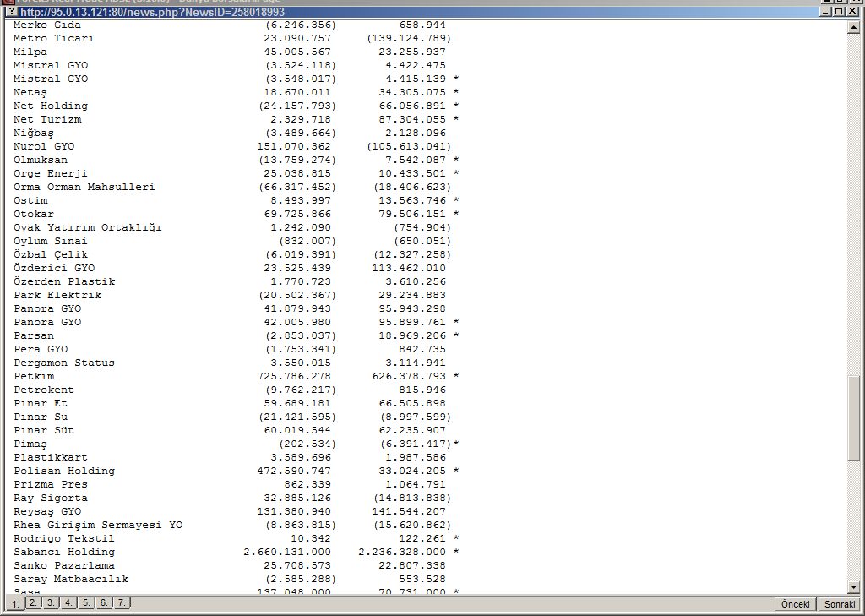Jump to page tab 5
This screenshot has width=865, height=616.
point(87,602)
